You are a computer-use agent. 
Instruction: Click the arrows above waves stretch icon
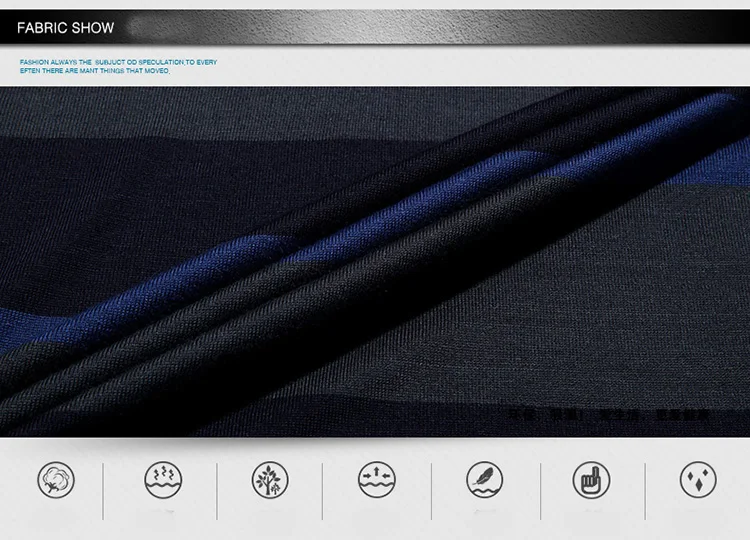[377, 480]
